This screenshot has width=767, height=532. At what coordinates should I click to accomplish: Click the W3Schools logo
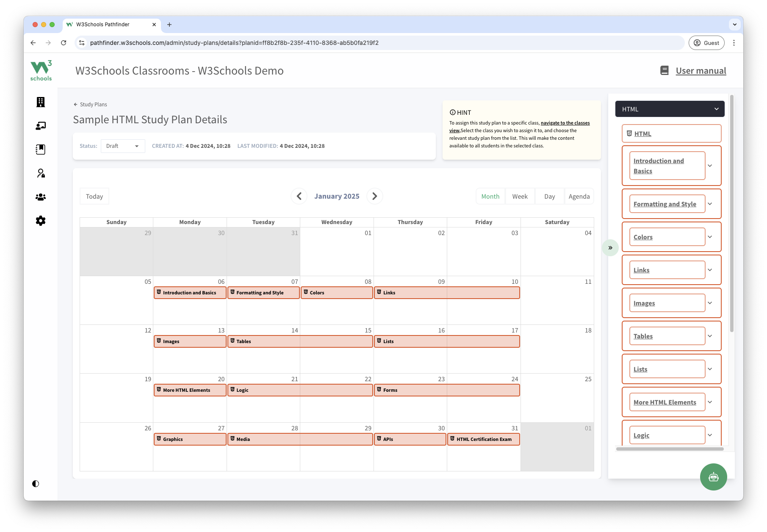pyautogui.click(x=41, y=70)
